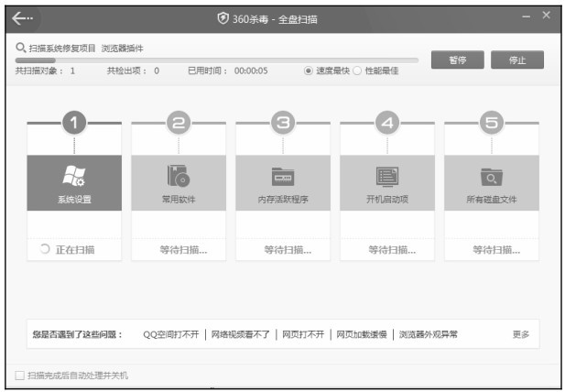Choose the 速度最快 scan mode
This screenshot has height=392, width=565.
click(x=308, y=71)
